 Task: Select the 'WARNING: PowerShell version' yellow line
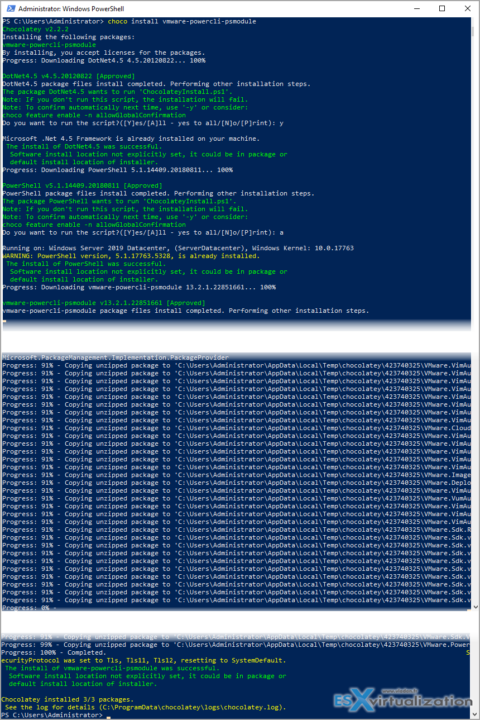pos(131,256)
